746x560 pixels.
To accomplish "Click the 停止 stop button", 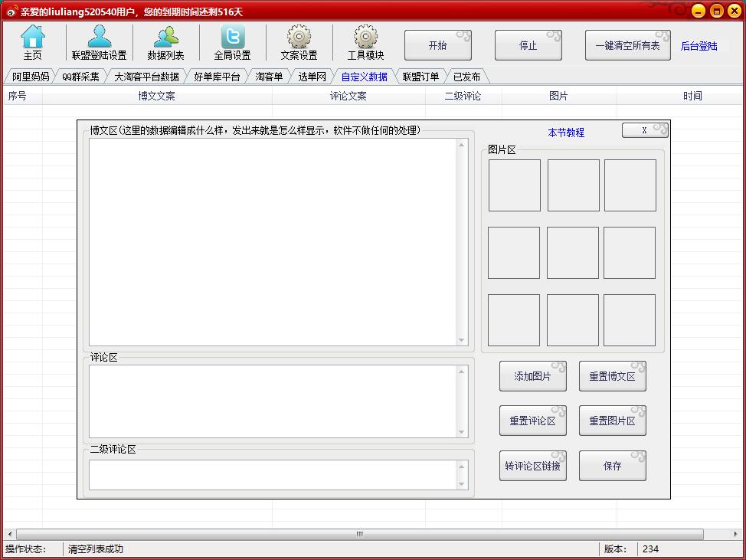I will point(528,45).
